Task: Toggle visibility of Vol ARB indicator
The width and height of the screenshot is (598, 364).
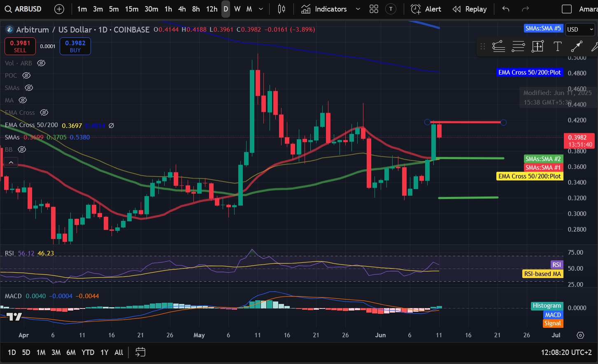Action: [41, 63]
